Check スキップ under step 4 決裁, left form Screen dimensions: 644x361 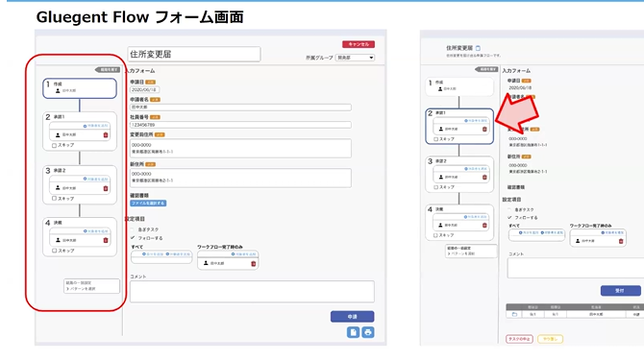coord(54,251)
